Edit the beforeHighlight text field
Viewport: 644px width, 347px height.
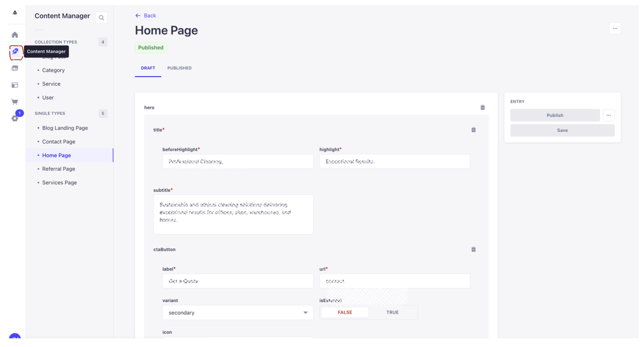(237, 161)
